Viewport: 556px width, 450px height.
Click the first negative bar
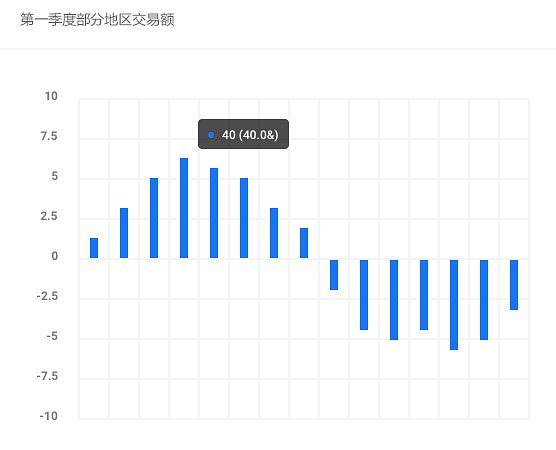tap(334, 275)
